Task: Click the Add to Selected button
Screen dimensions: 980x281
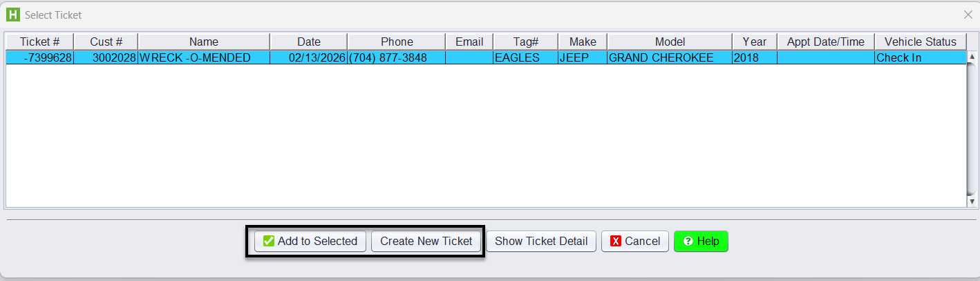Action: 310,242
